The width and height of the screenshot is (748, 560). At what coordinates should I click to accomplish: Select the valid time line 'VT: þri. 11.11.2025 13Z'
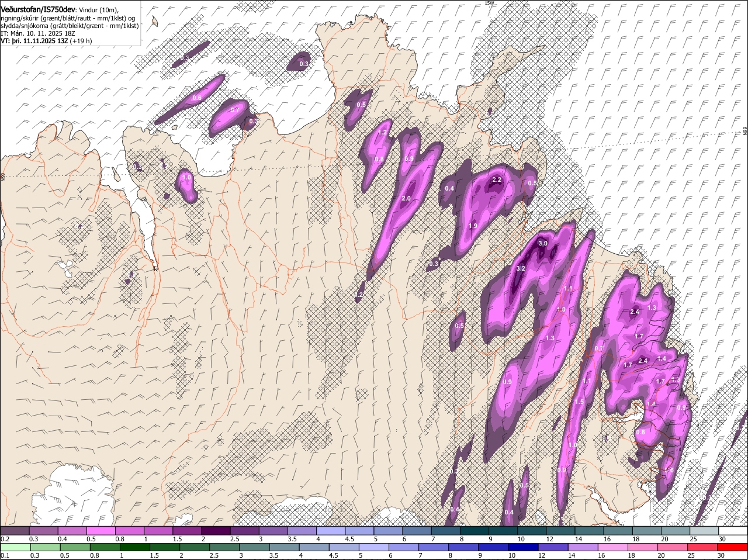click(34, 41)
